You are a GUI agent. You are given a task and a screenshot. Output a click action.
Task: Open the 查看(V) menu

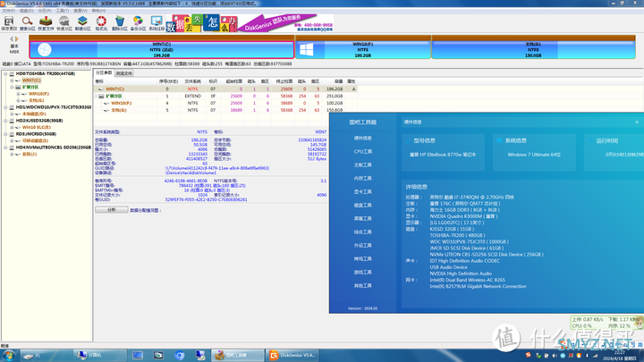click(80, 11)
